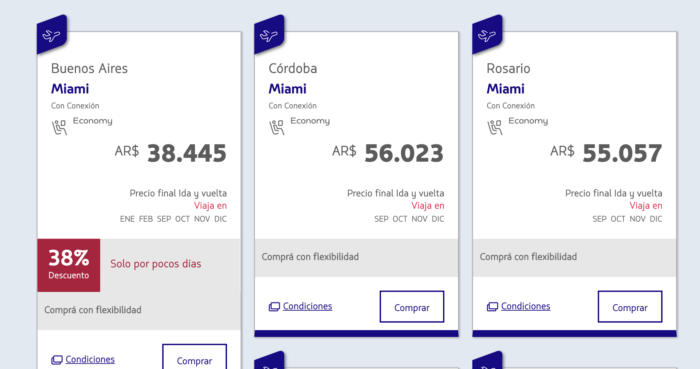Click the airplane badge on Rosario card
The width and height of the screenshot is (700, 369).
tap(487, 34)
